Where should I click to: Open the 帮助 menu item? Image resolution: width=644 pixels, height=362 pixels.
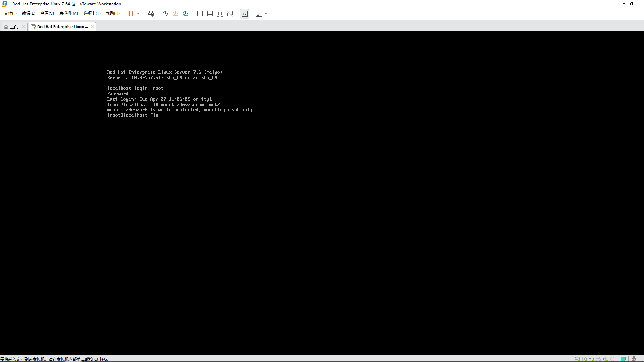click(113, 13)
